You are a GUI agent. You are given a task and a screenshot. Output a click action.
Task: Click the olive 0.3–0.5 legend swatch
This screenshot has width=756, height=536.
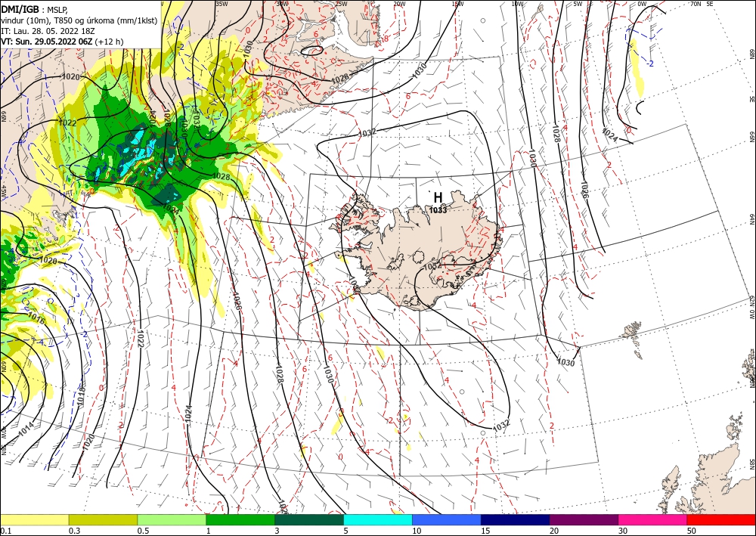point(103,519)
